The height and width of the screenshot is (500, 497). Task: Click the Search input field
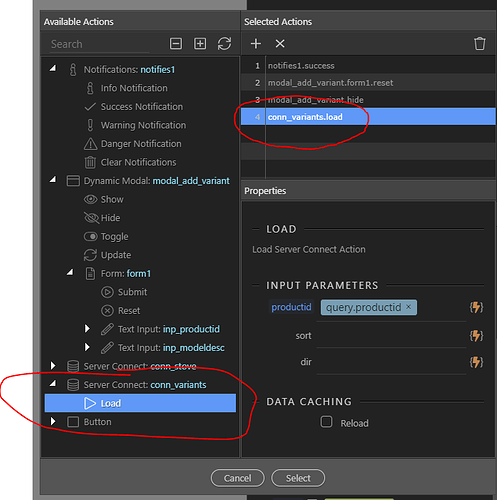pos(100,44)
